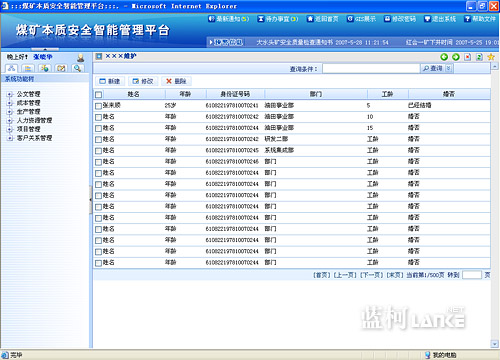
Task: Open the magnifier search sidebar tab icon
Action: tap(77, 68)
